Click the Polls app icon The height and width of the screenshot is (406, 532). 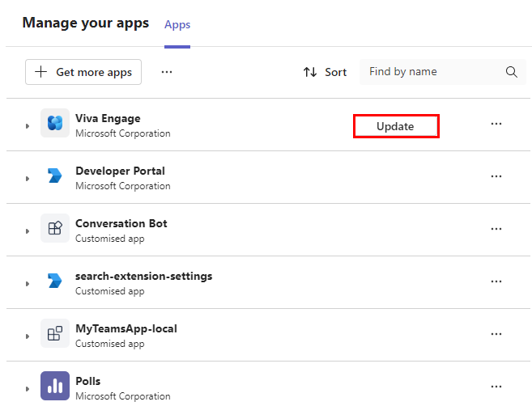(x=55, y=387)
